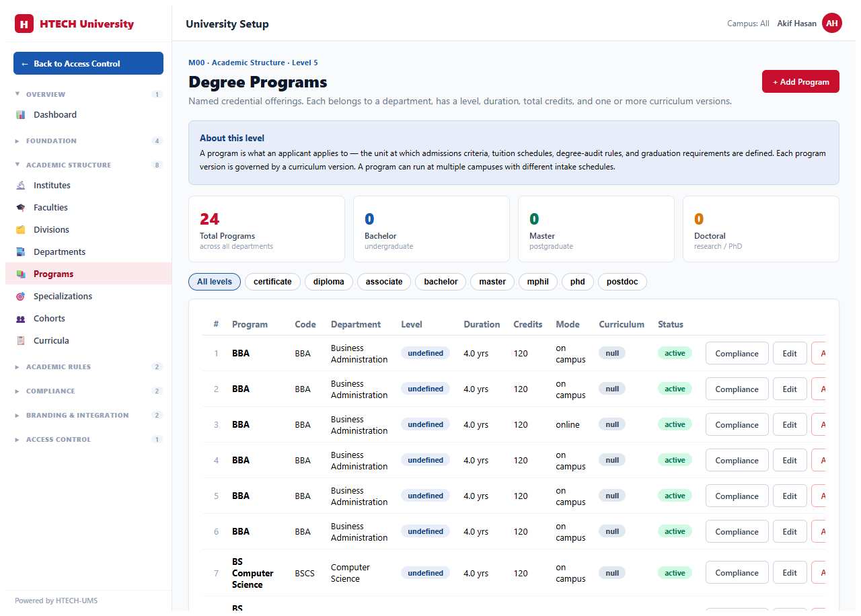Open Compliance for row 3 online BBA
The image size is (861, 616).
pyautogui.click(x=737, y=424)
